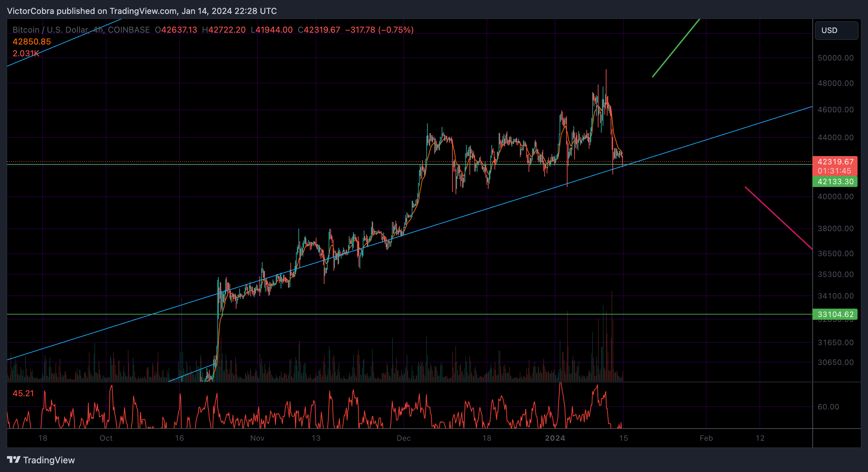Click the 2024 year label on time axis
Screen dimensions: 868x472
(555, 438)
